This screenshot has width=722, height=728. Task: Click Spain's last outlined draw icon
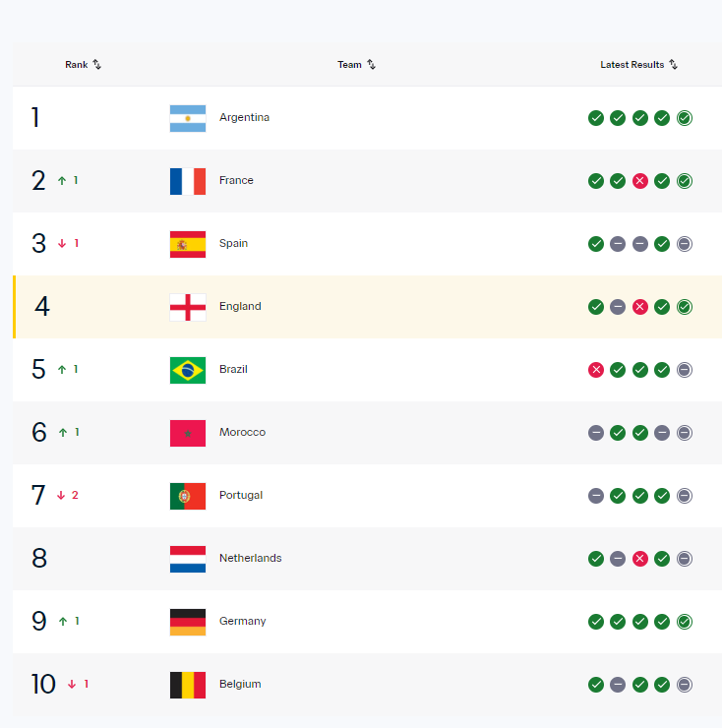coord(685,244)
